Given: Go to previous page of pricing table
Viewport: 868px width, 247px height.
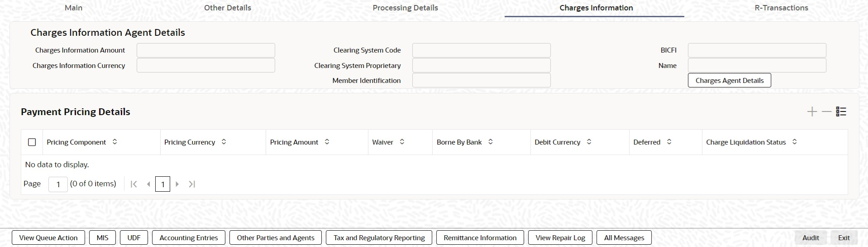Looking at the screenshot, I should point(148,184).
